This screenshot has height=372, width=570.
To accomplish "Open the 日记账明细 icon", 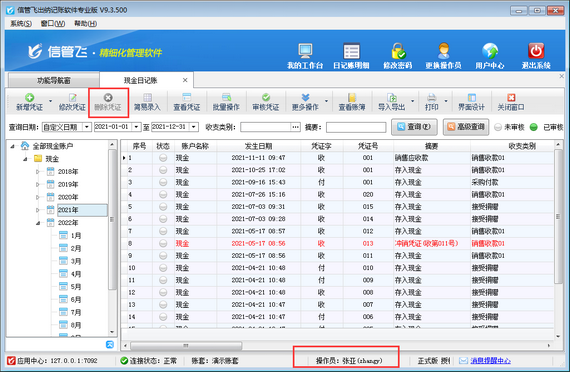I will point(351,51).
